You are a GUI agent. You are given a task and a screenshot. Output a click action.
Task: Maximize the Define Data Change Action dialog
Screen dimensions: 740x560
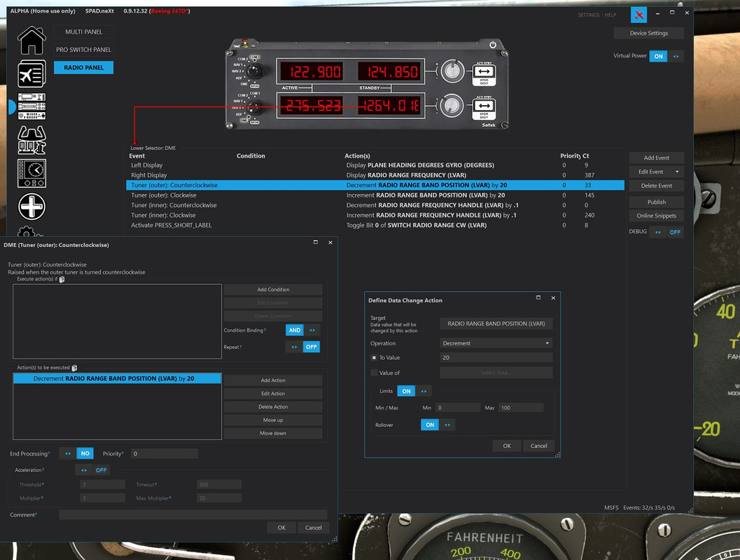point(538,297)
